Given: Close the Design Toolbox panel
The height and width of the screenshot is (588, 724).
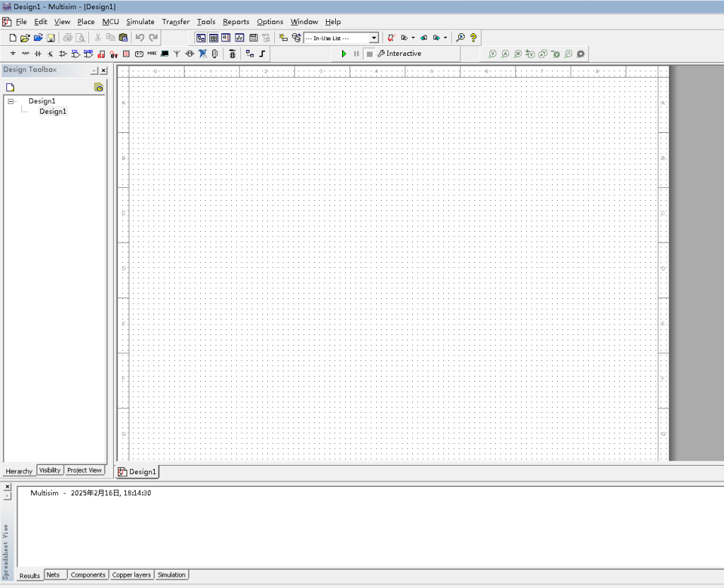Looking at the screenshot, I should pyautogui.click(x=104, y=71).
